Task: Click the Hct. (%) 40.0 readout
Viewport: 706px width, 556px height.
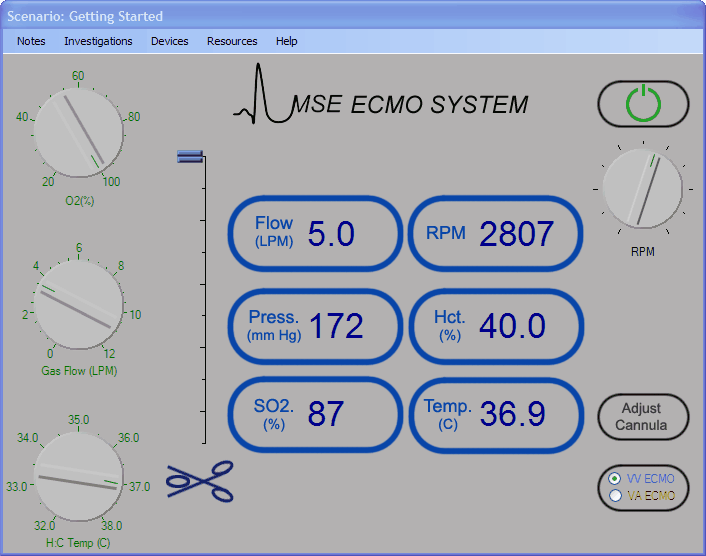Action: coord(495,326)
